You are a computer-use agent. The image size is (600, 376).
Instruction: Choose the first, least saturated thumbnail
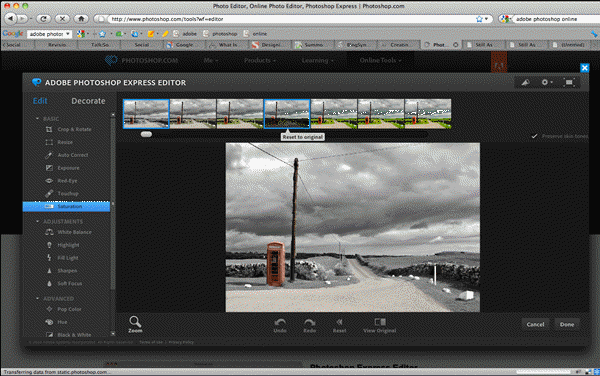coord(146,114)
